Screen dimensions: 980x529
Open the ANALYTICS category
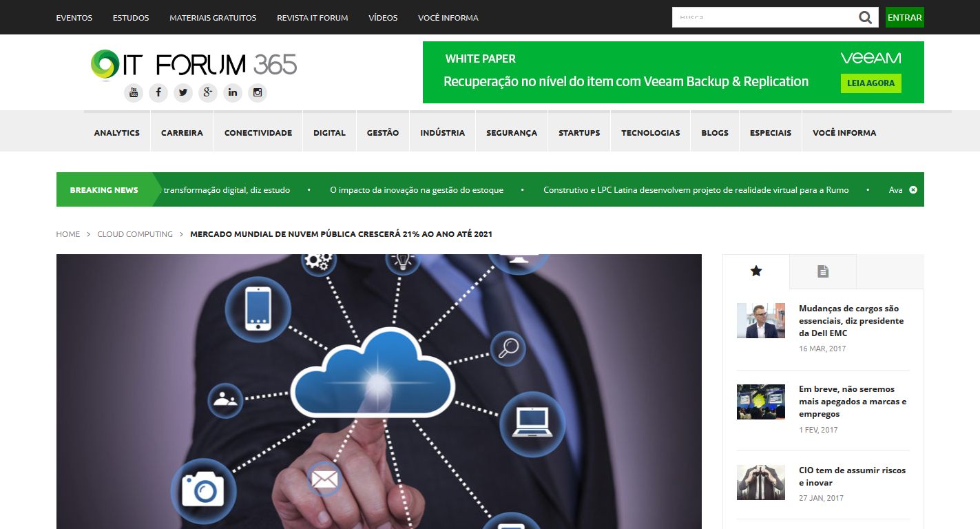[117, 133]
